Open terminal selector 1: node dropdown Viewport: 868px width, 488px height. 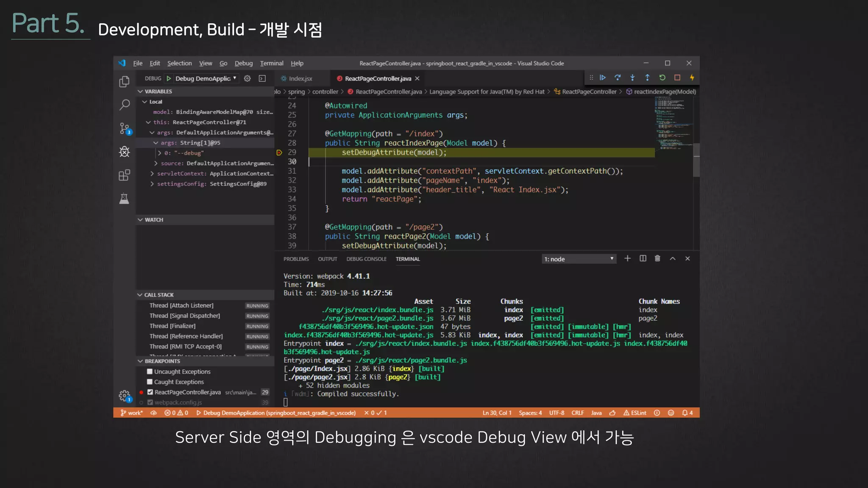pyautogui.click(x=579, y=259)
